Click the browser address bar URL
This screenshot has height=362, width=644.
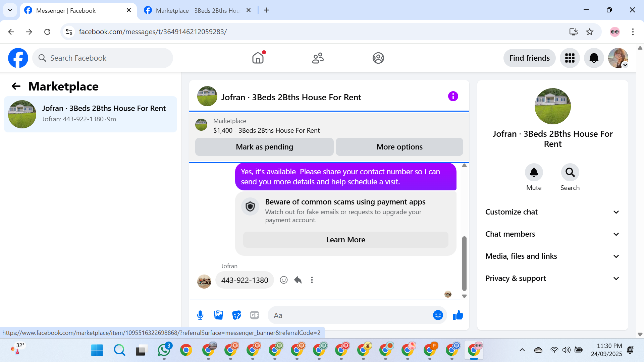[153, 32]
